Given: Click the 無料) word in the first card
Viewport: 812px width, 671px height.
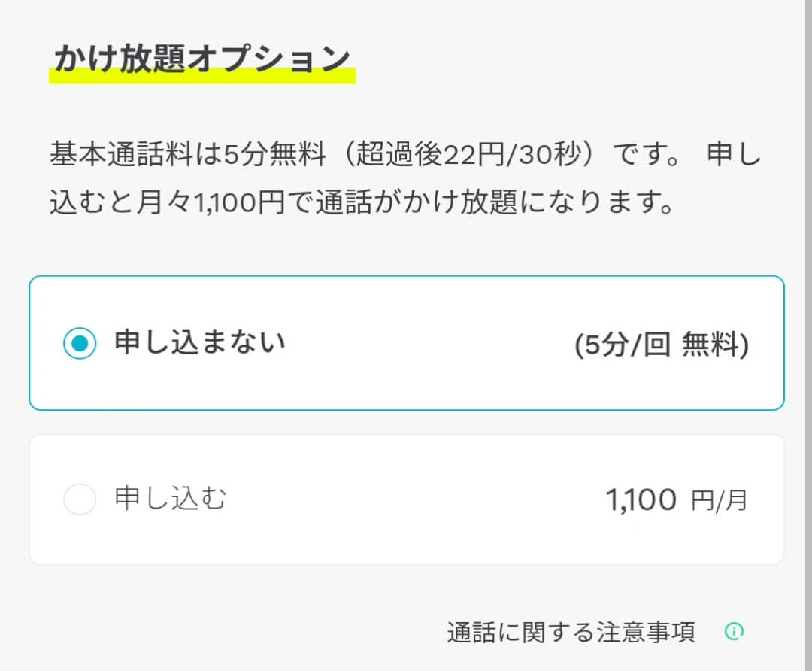Looking at the screenshot, I should [x=716, y=344].
